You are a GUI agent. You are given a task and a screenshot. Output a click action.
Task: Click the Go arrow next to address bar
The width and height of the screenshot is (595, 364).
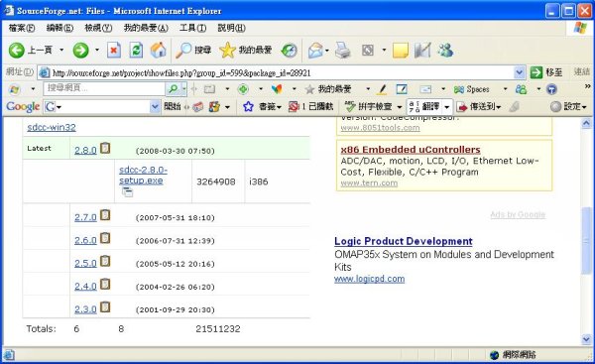point(536,72)
